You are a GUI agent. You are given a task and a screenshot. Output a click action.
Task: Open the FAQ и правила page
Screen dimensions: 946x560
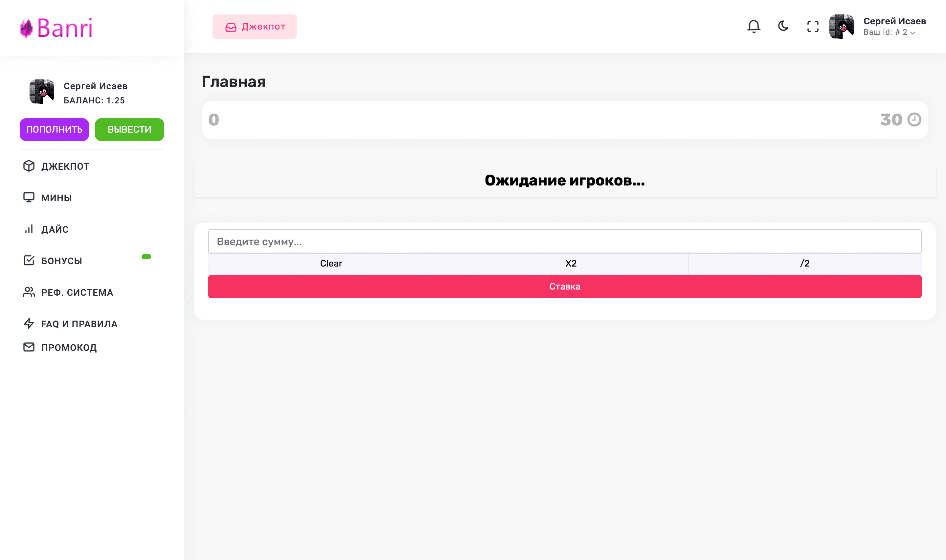pyautogui.click(x=79, y=324)
